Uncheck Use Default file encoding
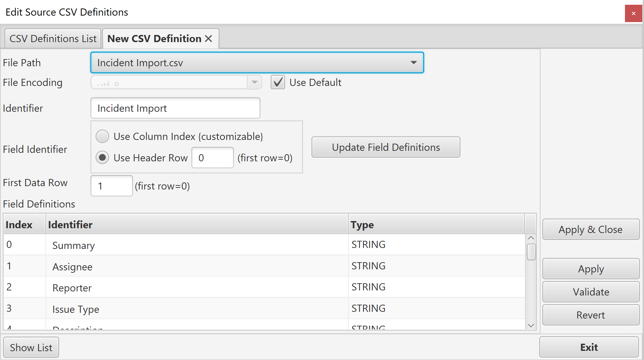The image size is (644, 360). point(277,82)
